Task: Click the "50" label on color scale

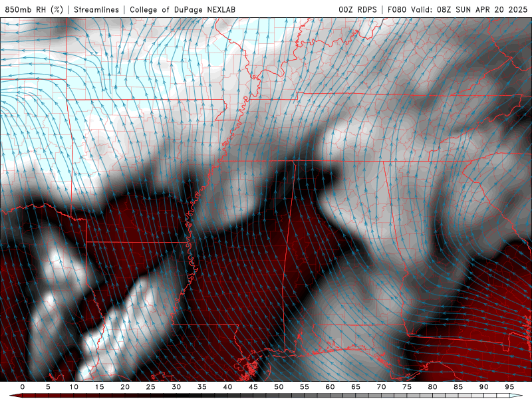Action: pyautogui.click(x=279, y=387)
